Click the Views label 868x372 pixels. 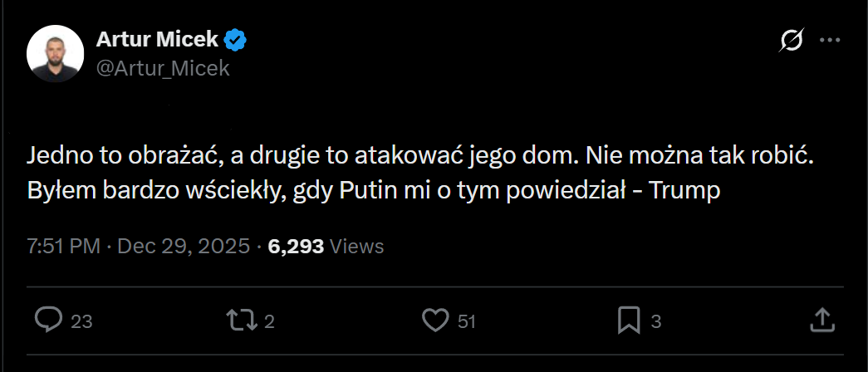(x=357, y=247)
